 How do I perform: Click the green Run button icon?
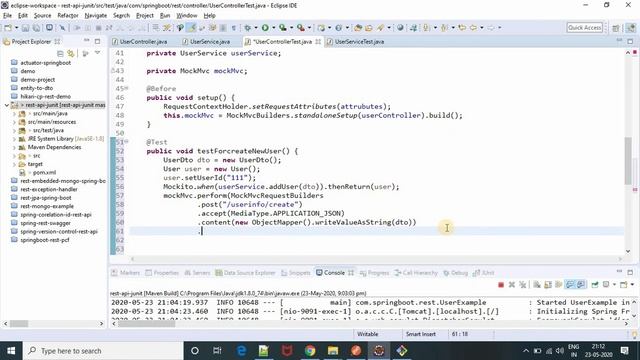tap(265, 28)
